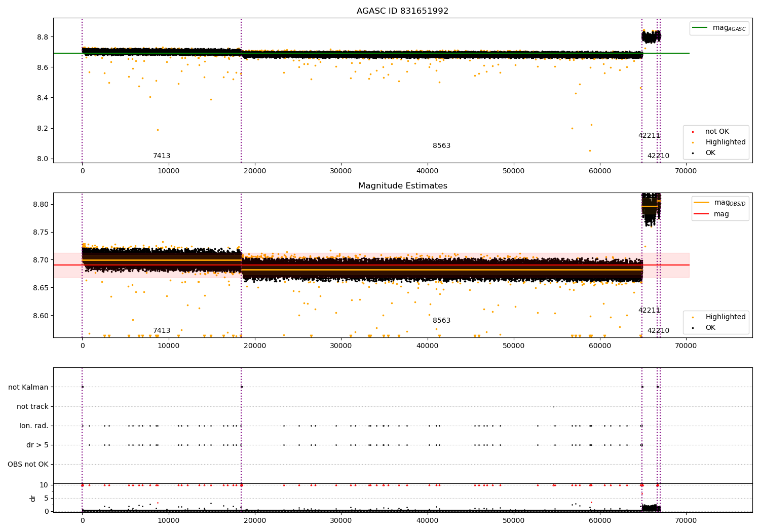The width and height of the screenshot is (760, 532).
Task: Click the '8563' annotation in top plot
Action: click(441, 146)
